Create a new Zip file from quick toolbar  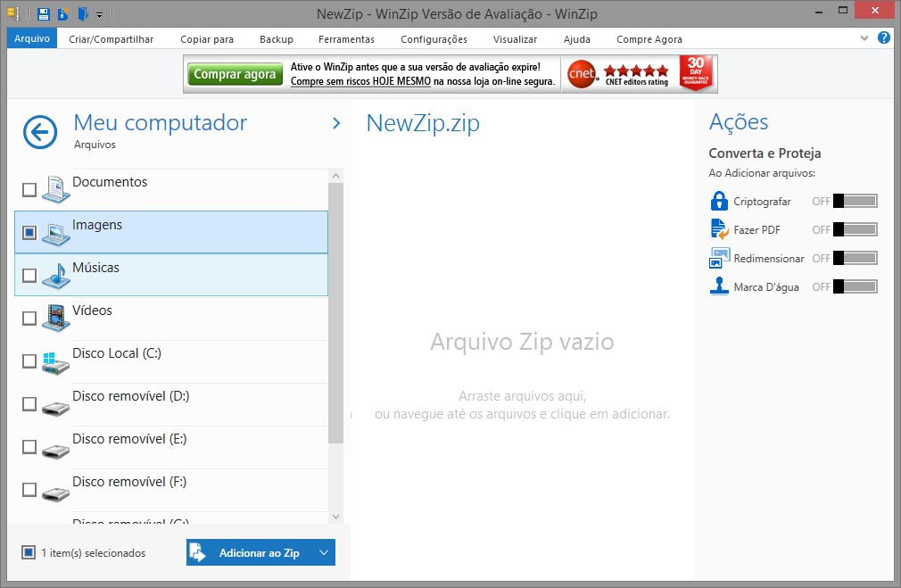click(63, 13)
